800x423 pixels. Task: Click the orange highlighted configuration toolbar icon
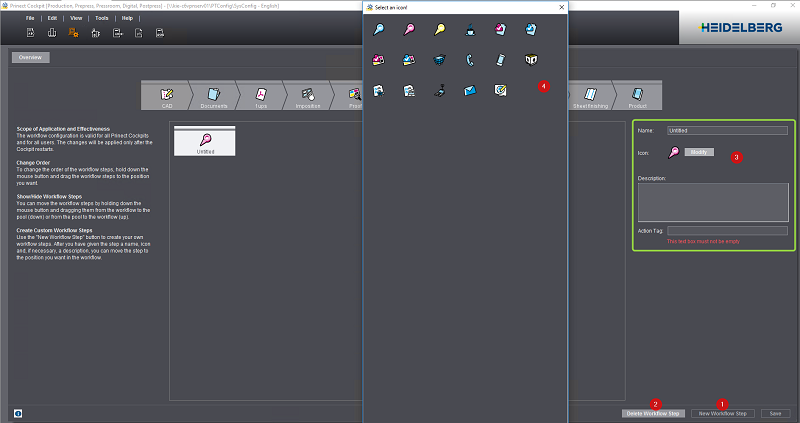pyautogui.click(x=73, y=33)
